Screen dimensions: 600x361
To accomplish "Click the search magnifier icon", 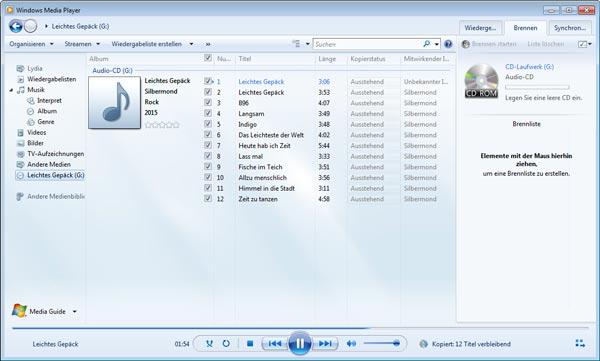I will pos(427,44).
